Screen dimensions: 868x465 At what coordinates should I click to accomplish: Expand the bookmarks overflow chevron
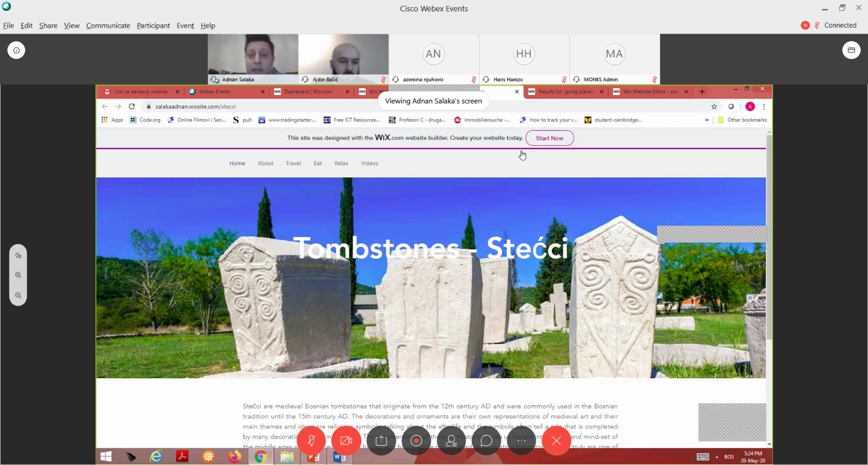[x=707, y=120]
